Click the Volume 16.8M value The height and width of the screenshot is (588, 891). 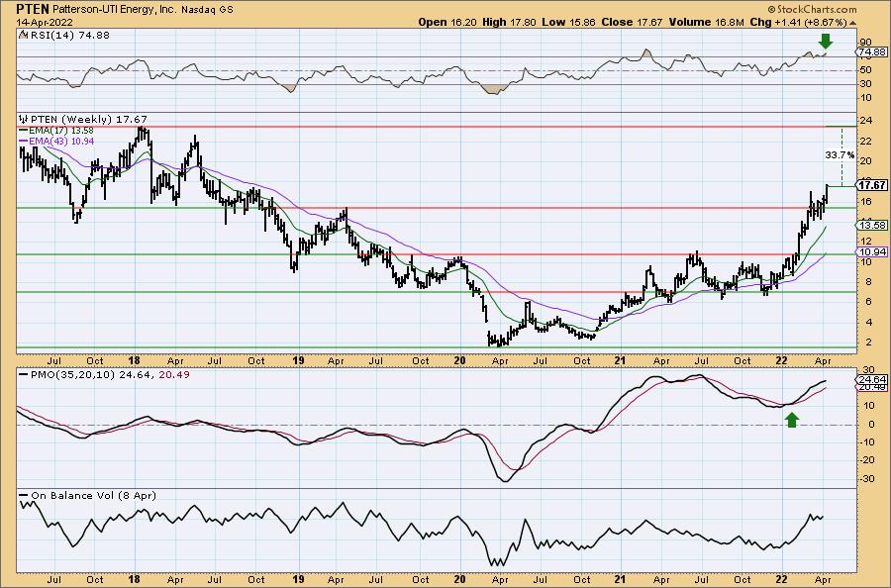(706, 22)
